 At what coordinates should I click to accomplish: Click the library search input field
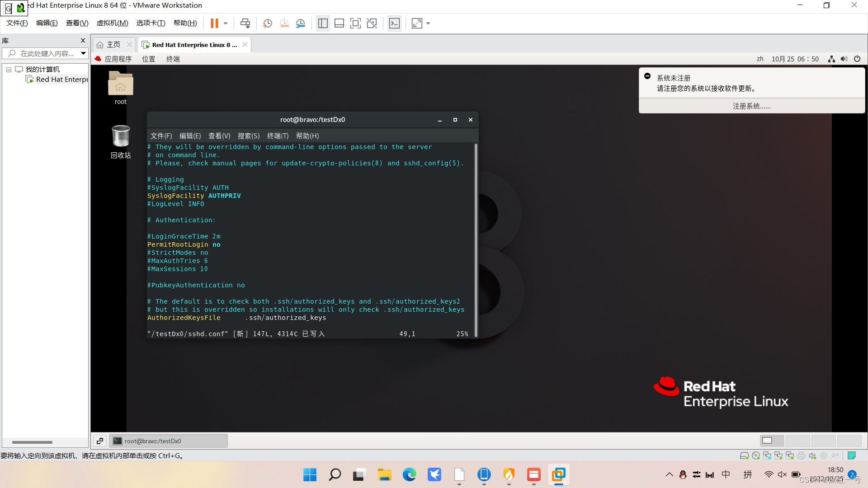[x=45, y=53]
